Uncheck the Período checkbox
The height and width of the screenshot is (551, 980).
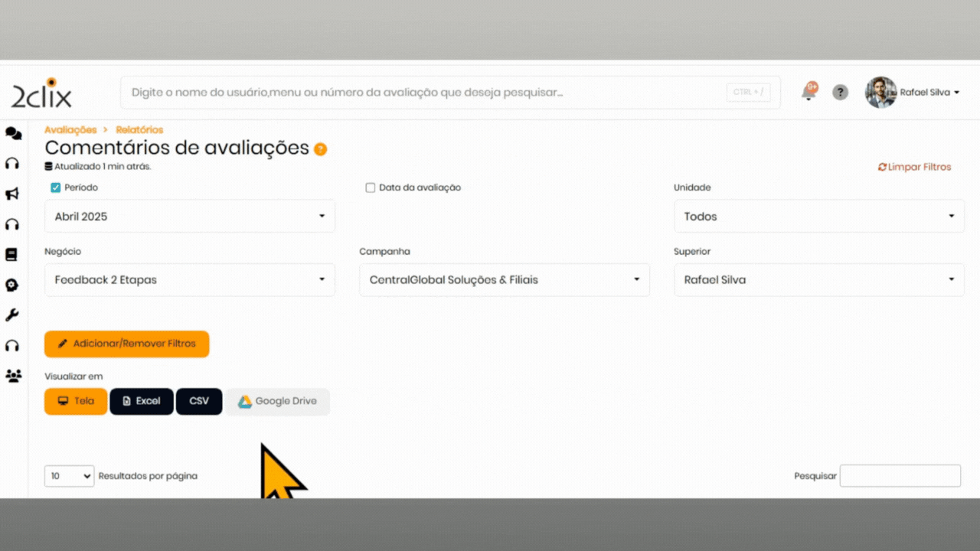tap(56, 187)
